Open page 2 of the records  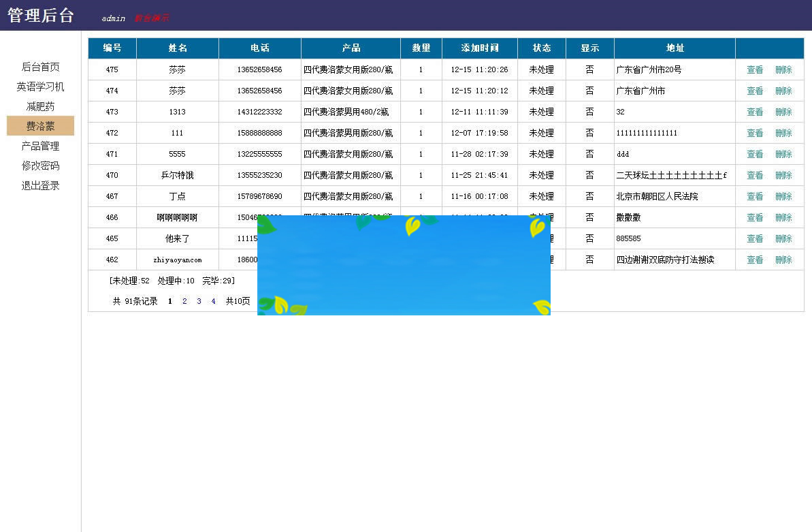click(x=184, y=301)
